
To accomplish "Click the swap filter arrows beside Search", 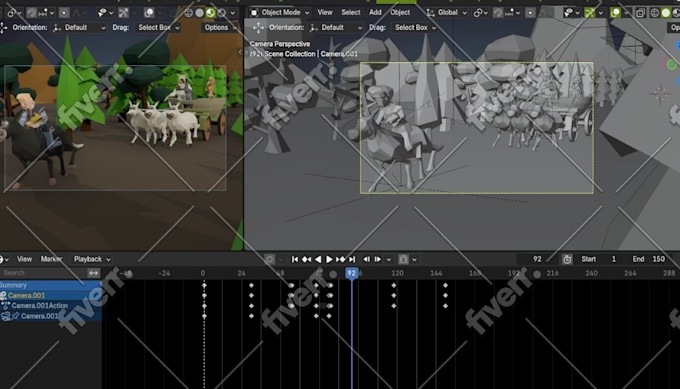I will click(94, 273).
